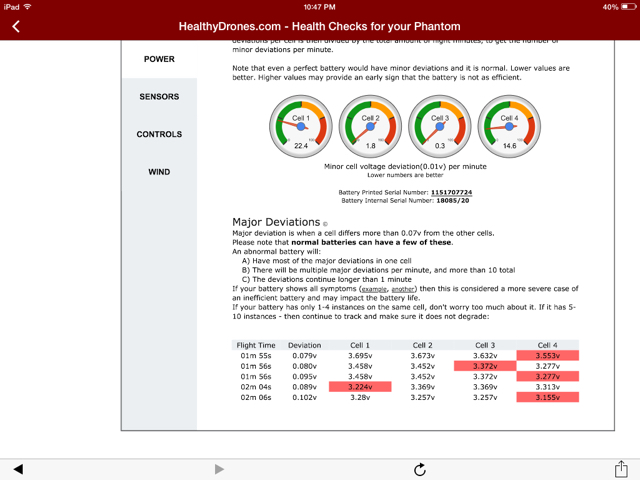Click highlighted cell 3.277v in 0.095v row
The image size is (640, 480).
click(547, 376)
